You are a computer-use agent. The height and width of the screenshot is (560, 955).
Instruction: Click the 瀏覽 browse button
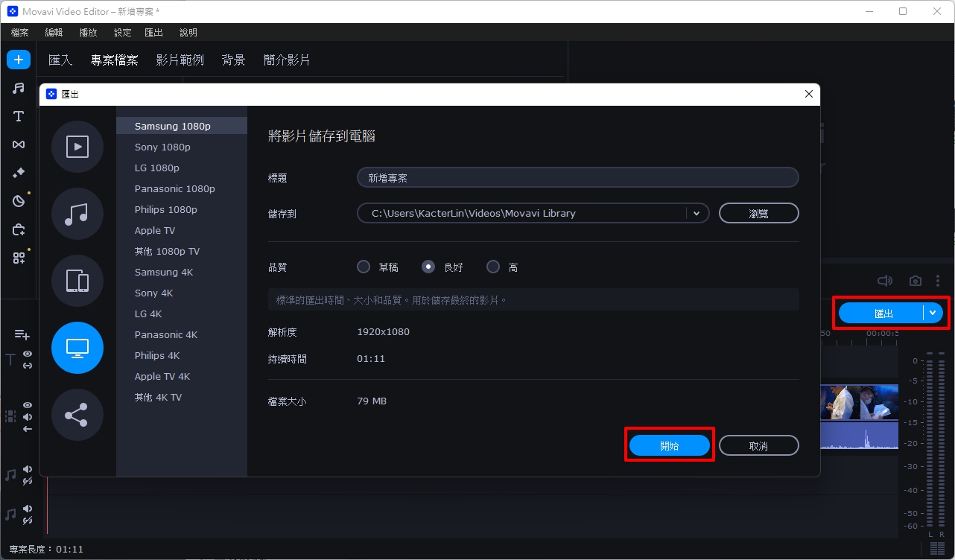758,213
